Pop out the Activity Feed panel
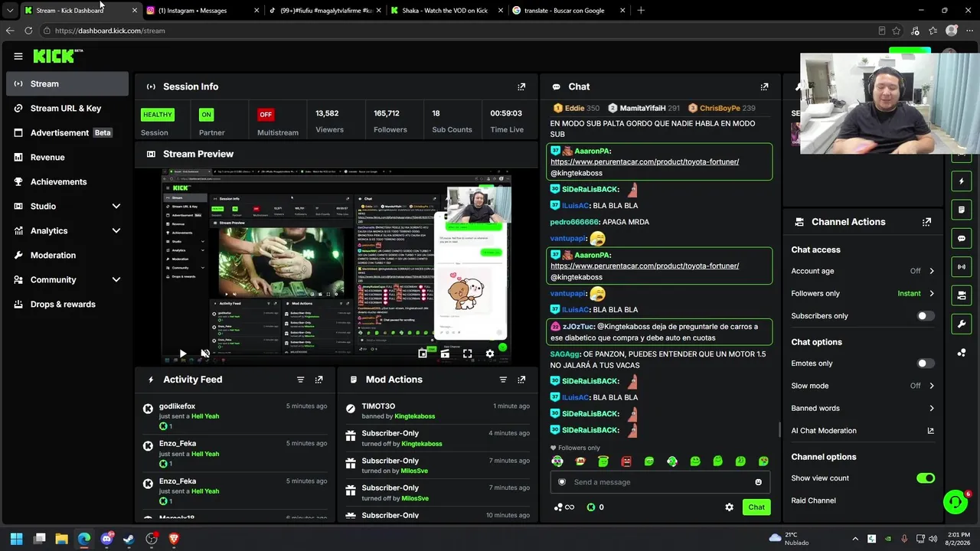The height and width of the screenshot is (551, 980). (x=318, y=380)
